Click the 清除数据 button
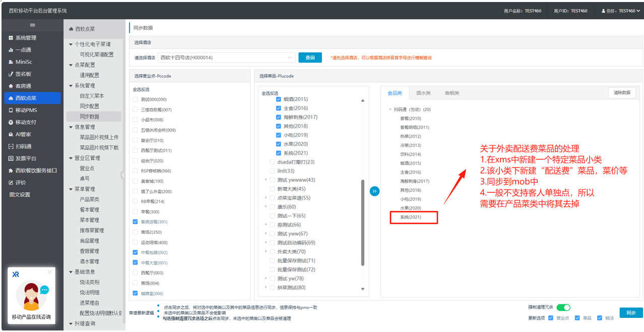 (x=622, y=93)
